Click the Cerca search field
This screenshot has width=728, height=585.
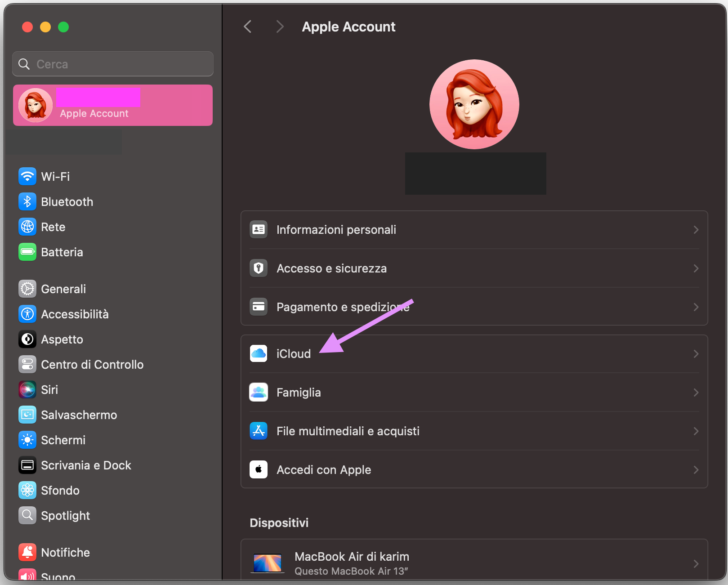(112, 64)
